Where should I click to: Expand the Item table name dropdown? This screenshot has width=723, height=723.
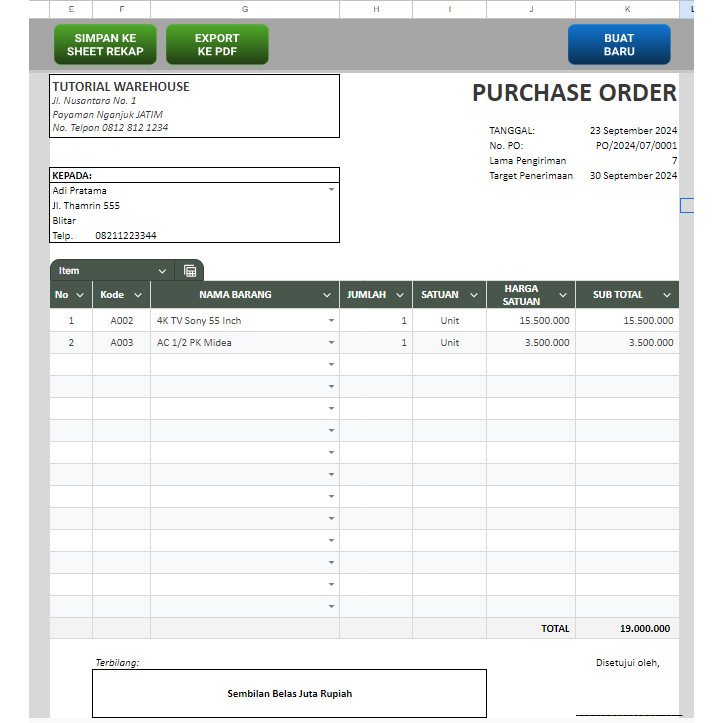pos(162,271)
